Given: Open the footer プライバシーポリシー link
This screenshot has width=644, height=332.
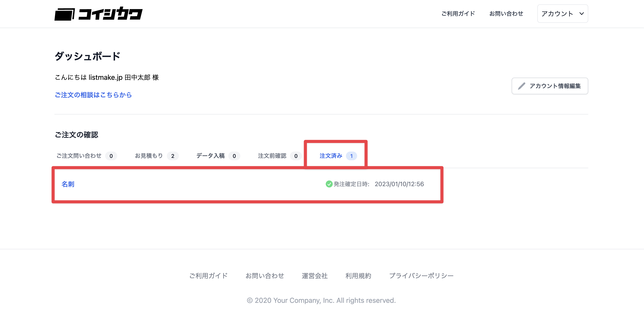Looking at the screenshot, I should 421,276.
